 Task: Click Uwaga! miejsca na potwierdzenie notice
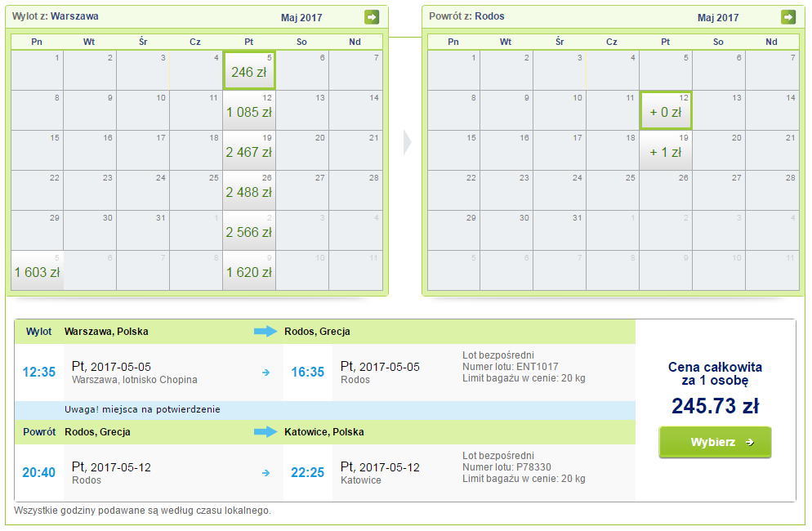click(142, 410)
